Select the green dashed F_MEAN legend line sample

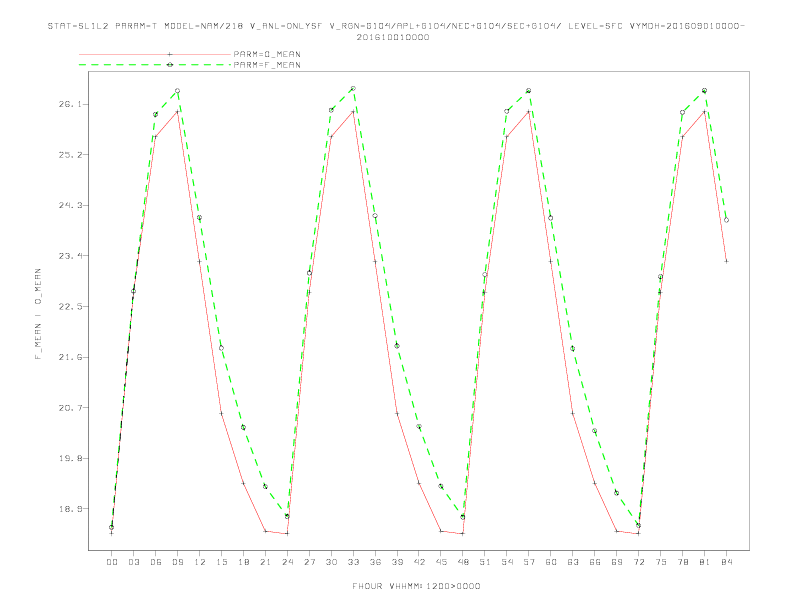(155, 65)
